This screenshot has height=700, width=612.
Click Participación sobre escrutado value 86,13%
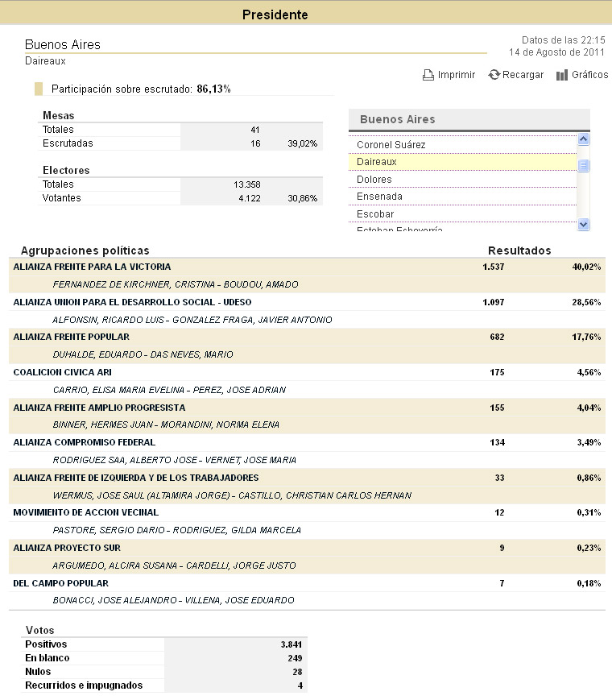pyautogui.click(x=213, y=89)
